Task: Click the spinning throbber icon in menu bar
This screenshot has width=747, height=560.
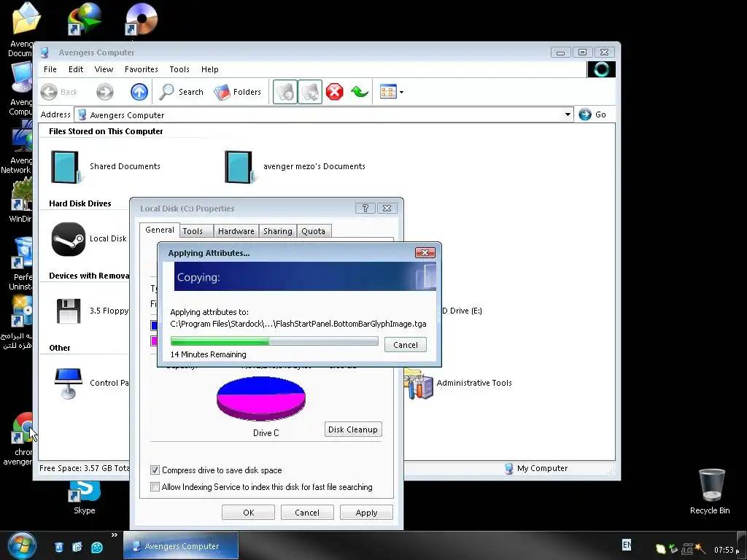Action: coord(601,69)
